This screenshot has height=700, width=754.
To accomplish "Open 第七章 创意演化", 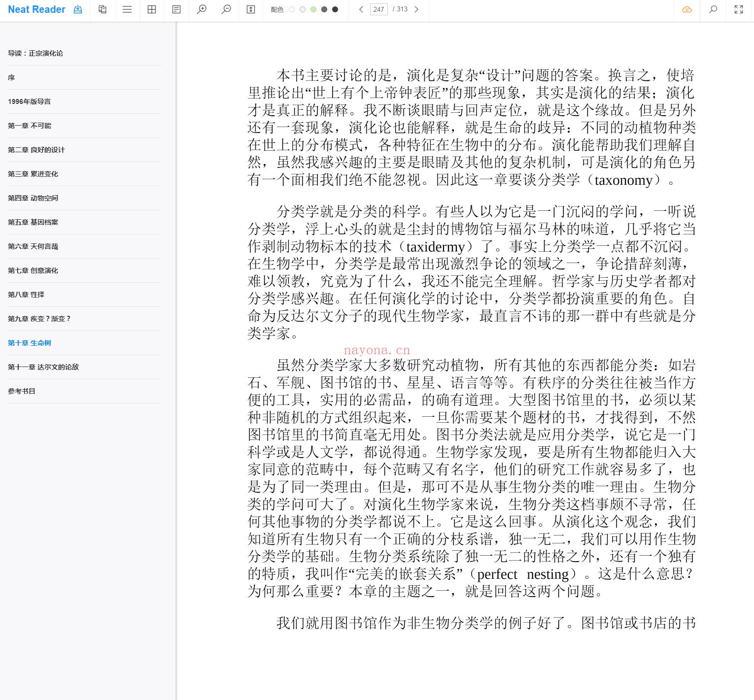I will [33, 270].
